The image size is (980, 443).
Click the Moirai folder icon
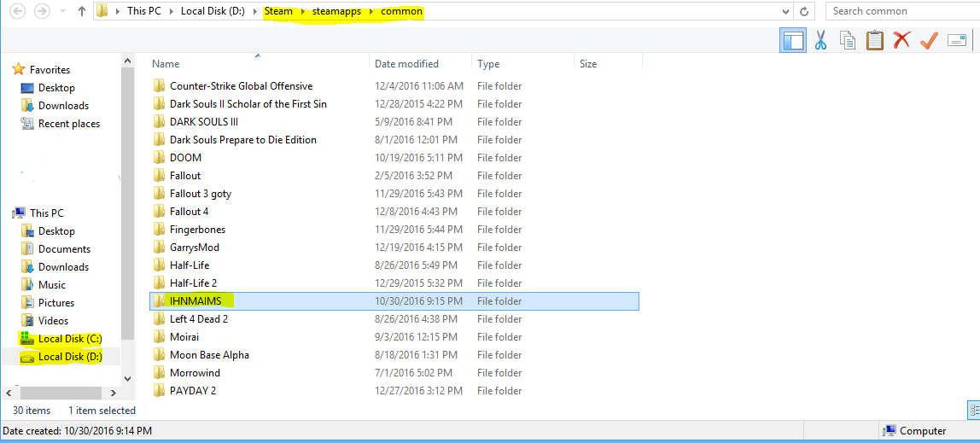(x=160, y=337)
